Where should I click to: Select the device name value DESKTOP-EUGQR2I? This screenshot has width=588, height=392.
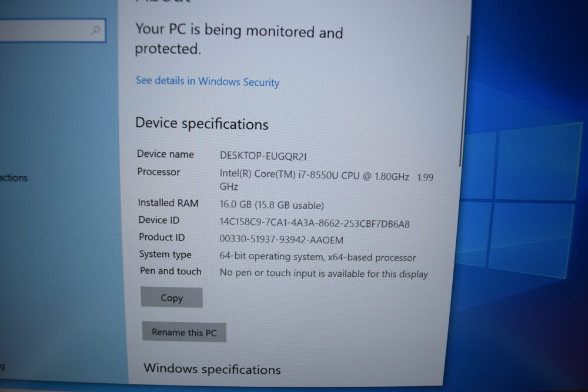[x=263, y=156]
